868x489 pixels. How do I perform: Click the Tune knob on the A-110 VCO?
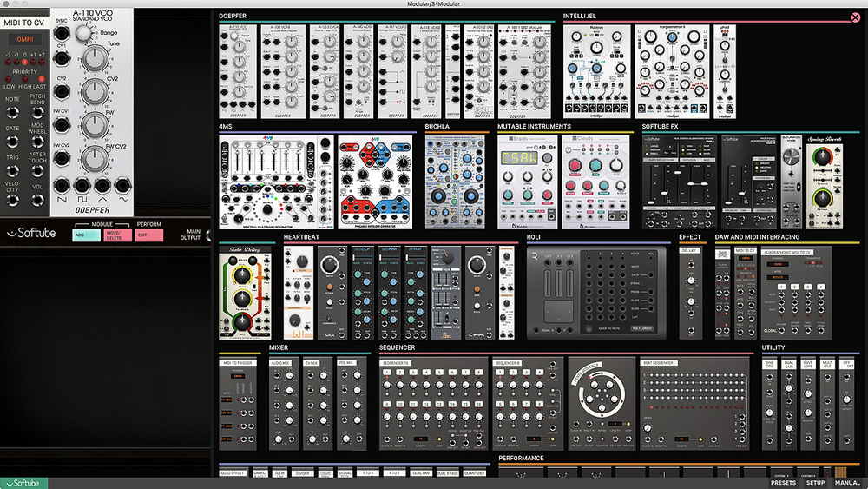click(95, 57)
